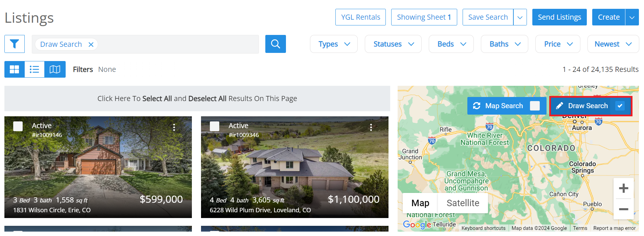
Task: Switch the map to Satellite view
Action: pos(463,203)
